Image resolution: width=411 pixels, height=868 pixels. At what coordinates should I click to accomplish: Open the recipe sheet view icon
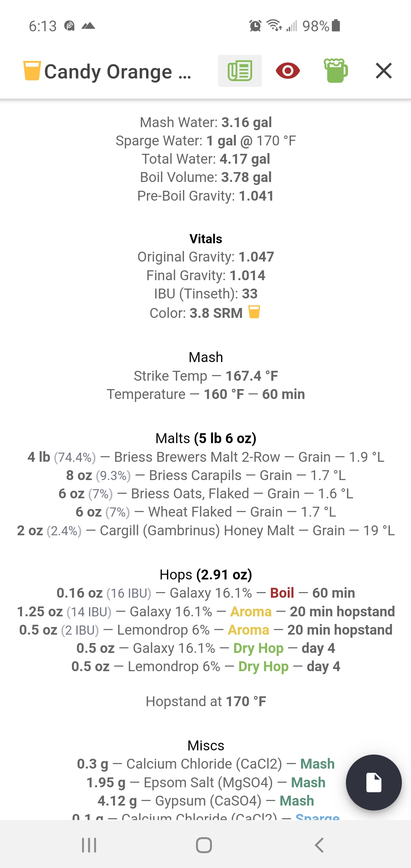[x=240, y=71]
